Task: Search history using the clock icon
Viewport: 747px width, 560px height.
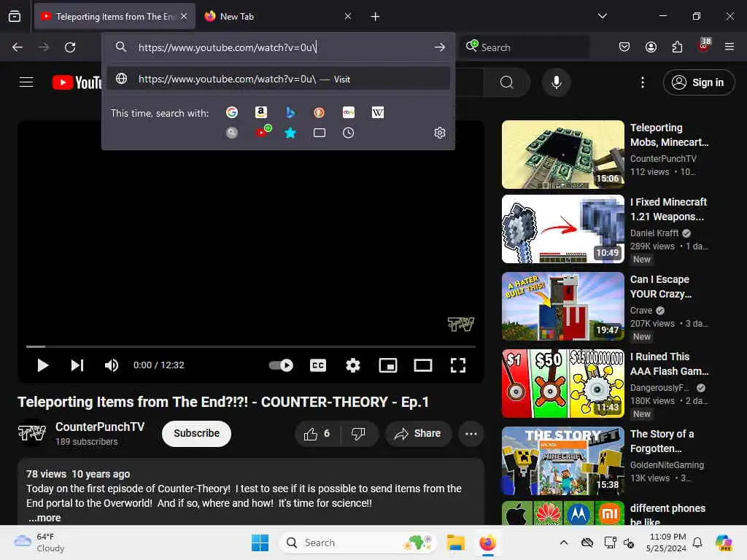Action: coord(348,133)
